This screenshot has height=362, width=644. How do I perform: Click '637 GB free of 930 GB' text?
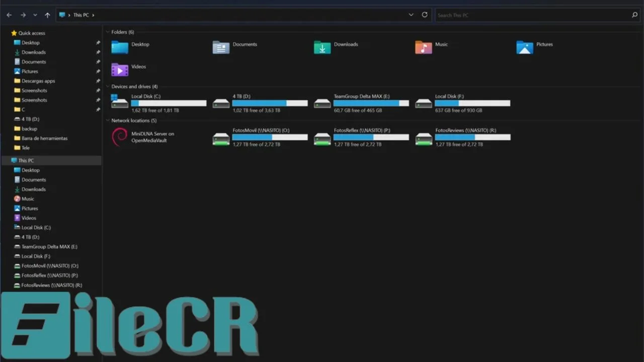tap(458, 111)
